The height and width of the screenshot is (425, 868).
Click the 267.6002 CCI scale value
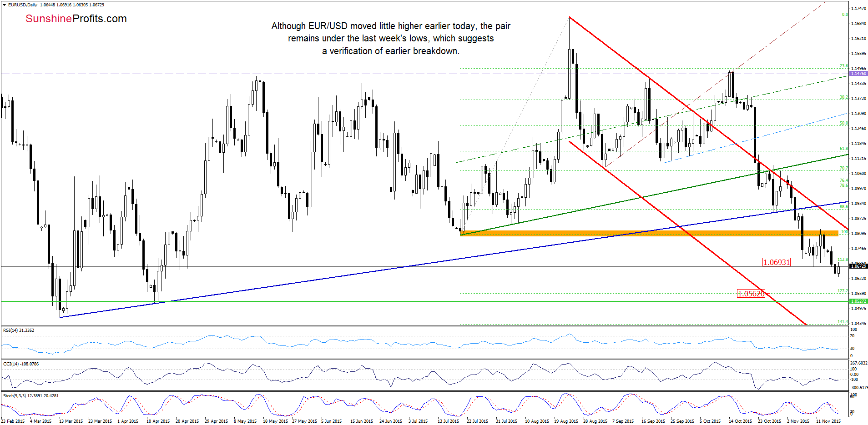(858, 363)
